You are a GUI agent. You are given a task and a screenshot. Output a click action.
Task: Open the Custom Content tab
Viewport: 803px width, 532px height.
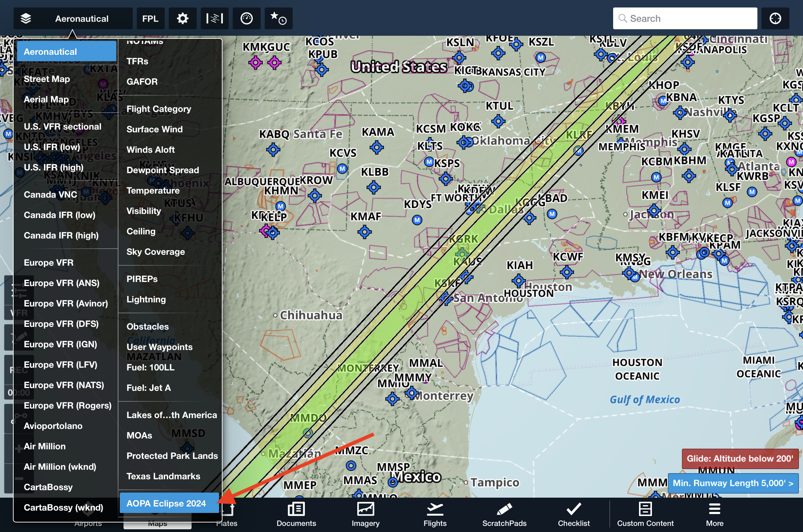click(x=645, y=515)
